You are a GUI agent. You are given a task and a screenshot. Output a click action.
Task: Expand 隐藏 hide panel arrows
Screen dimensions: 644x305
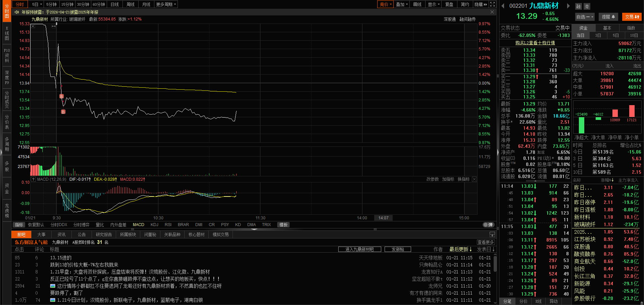[x=481, y=4]
